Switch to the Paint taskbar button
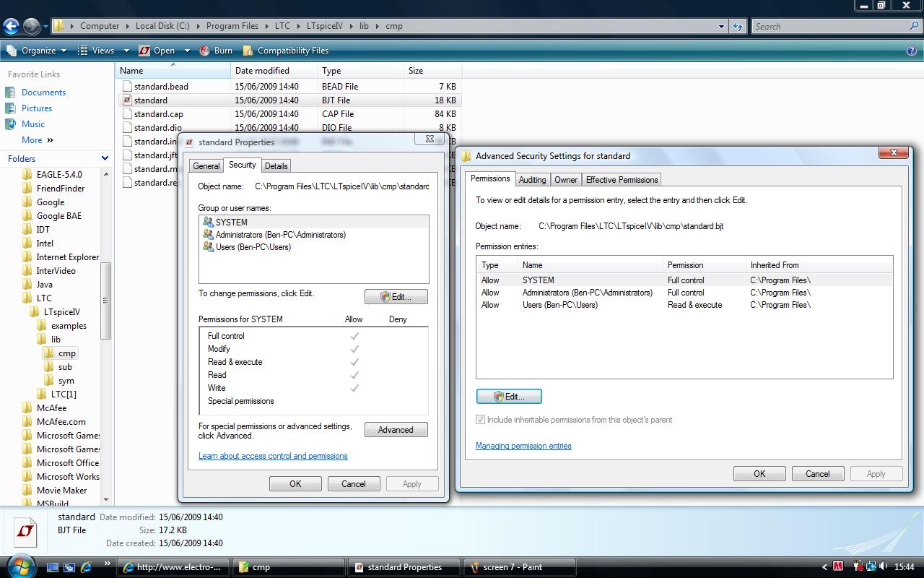This screenshot has width=924, height=578. tap(519, 567)
